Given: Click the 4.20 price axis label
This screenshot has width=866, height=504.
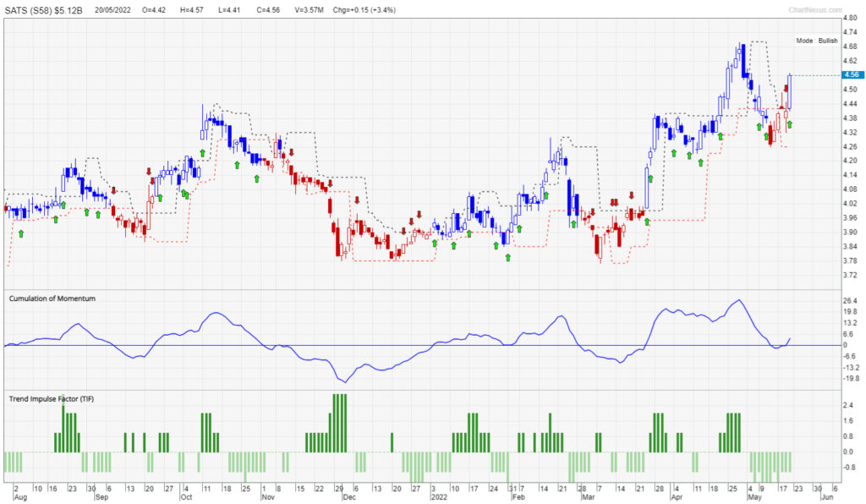Looking at the screenshot, I should (850, 161).
